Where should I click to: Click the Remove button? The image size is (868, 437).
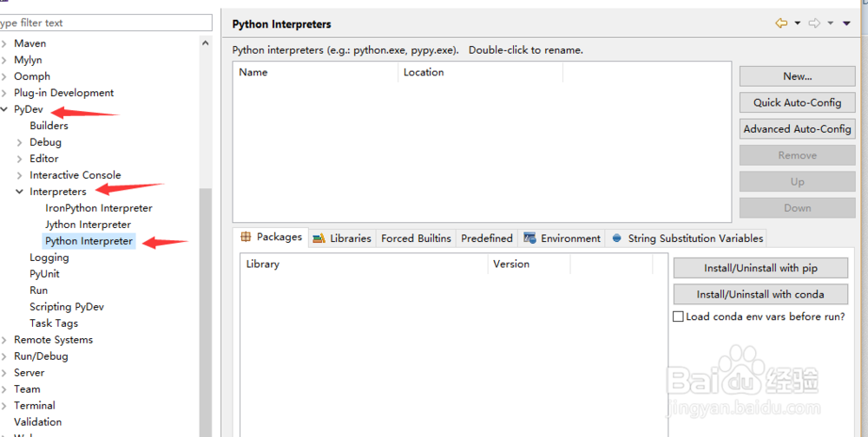click(797, 155)
